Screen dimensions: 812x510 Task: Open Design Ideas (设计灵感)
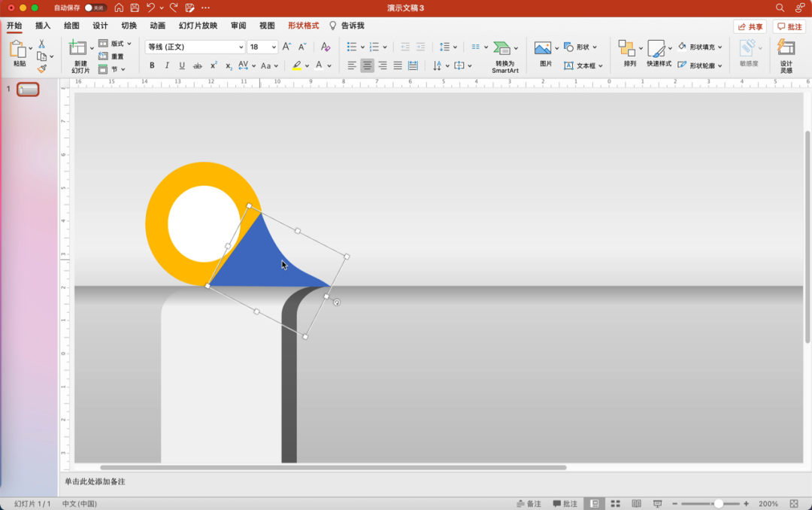(x=786, y=56)
